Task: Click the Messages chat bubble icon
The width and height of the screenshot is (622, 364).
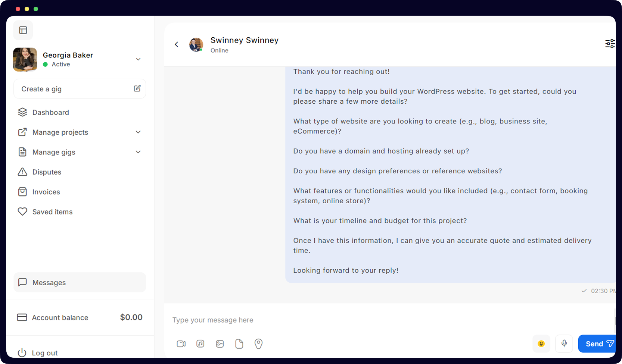Action: click(x=22, y=282)
